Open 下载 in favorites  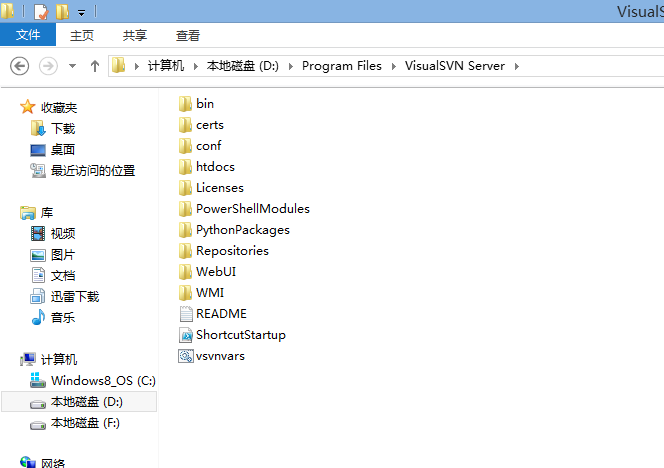tap(63, 128)
